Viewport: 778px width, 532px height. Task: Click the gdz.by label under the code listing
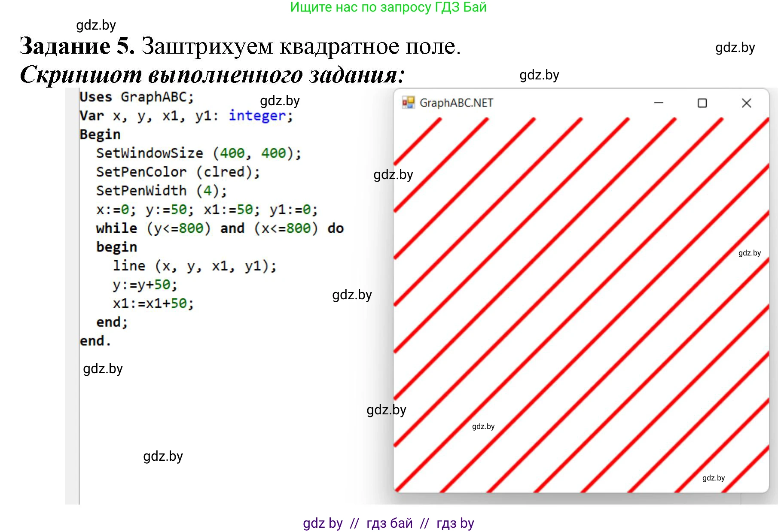[103, 368]
